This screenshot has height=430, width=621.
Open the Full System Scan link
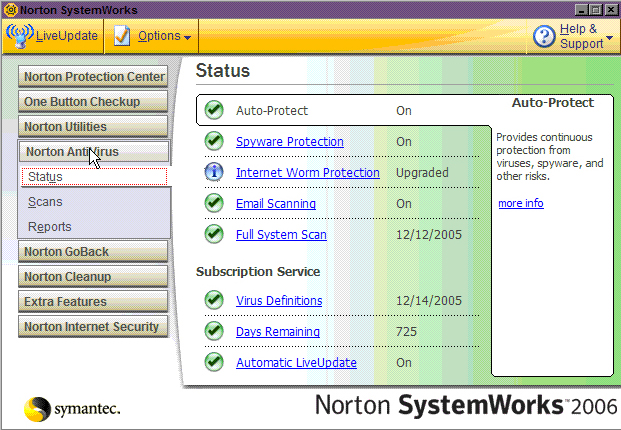(281, 234)
